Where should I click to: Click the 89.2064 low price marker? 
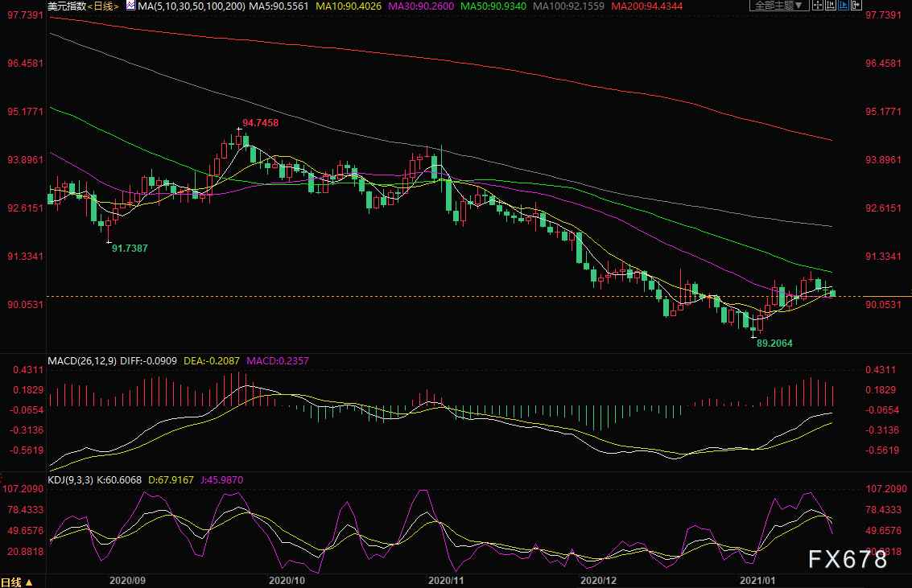(774, 343)
